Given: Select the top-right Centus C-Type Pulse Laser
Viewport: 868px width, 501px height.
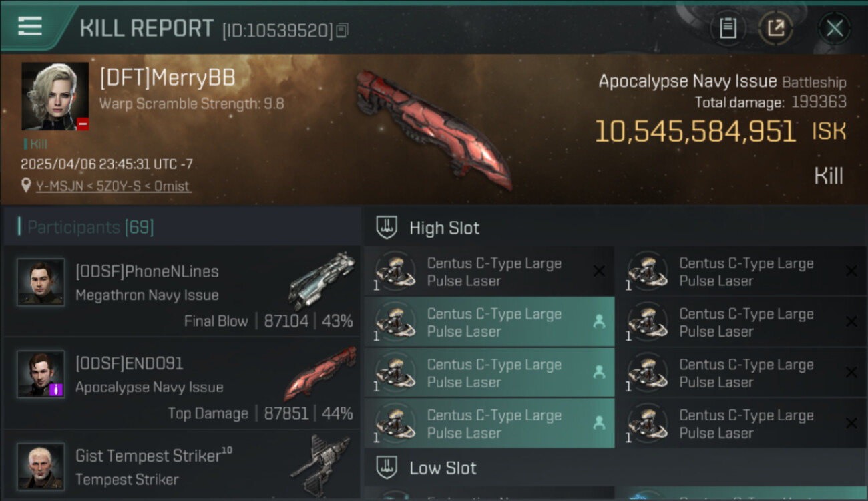Looking at the screenshot, I should pyautogui.click(x=741, y=271).
